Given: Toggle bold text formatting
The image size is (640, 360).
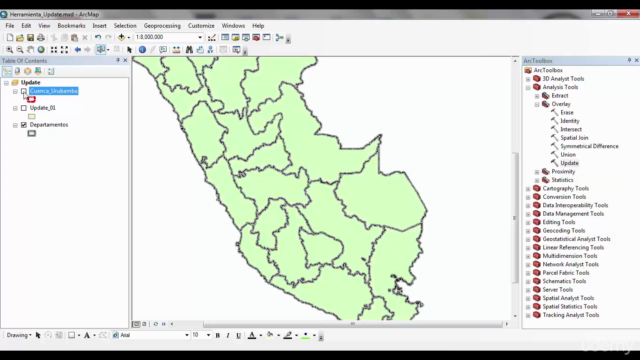Looking at the screenshot, I should tap(218, 336).
